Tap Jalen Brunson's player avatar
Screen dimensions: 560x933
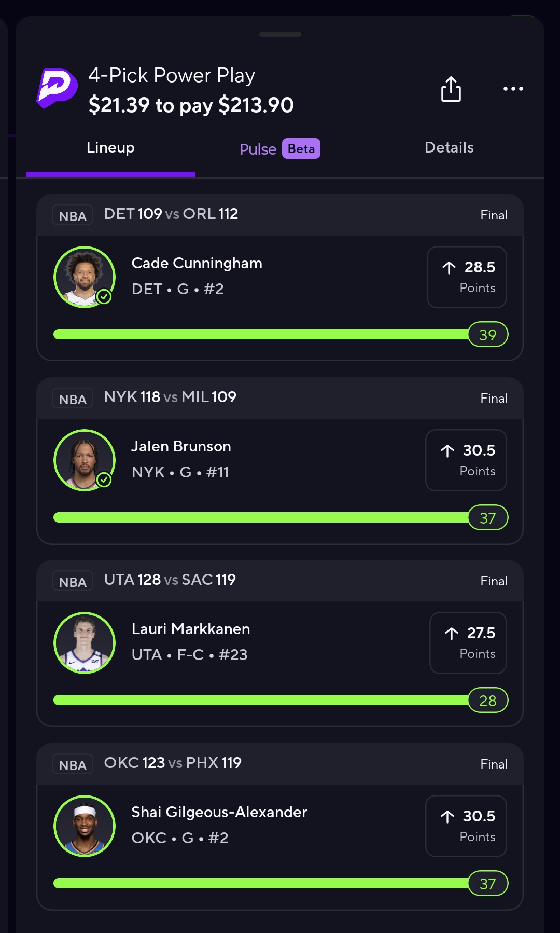(84, 460)
